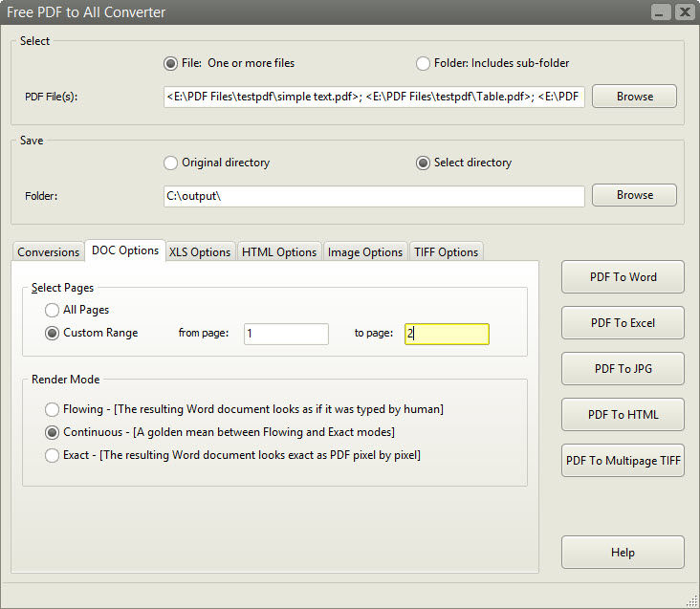This screenshot has width=700, height=609.
Task: Start the PDF To JPG conversion
Action: click(623, 368)
